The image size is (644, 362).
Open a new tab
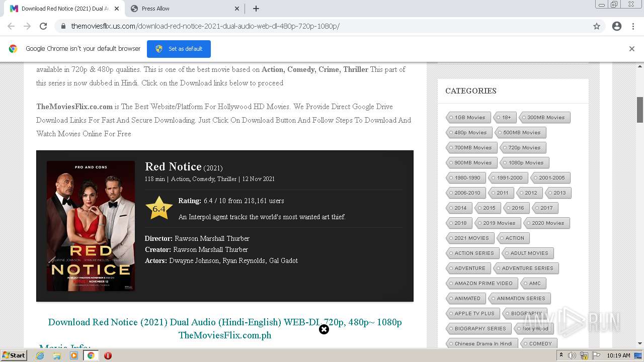point(256,9)
